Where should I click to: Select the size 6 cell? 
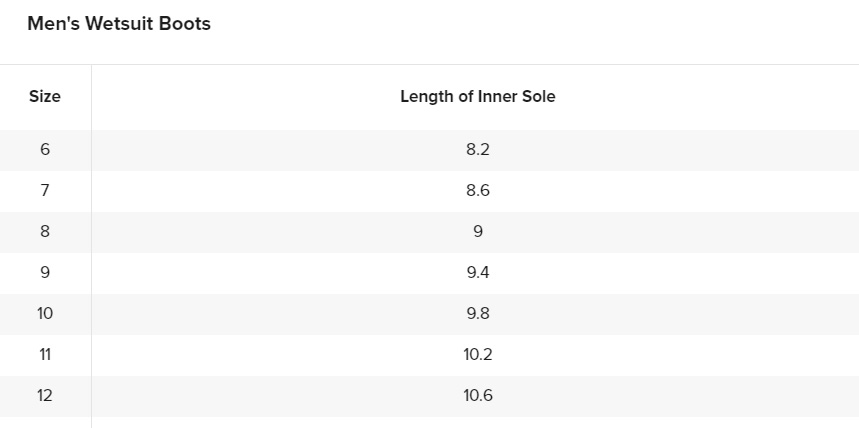45,150
